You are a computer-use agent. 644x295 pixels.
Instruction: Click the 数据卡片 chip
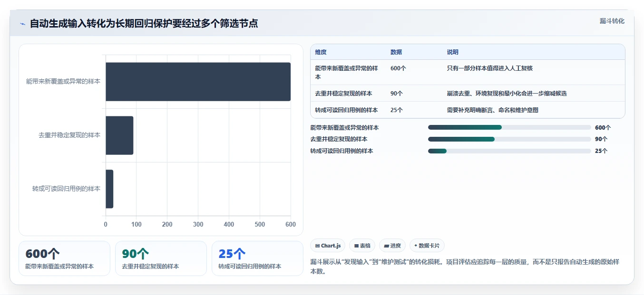[x=427, y=246]
